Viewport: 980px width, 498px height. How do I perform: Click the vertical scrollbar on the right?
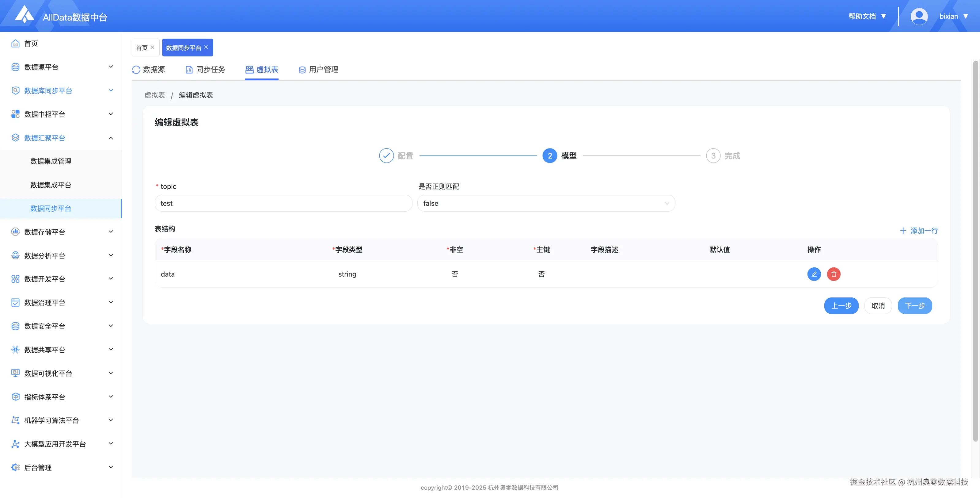[x=975, y=251]
